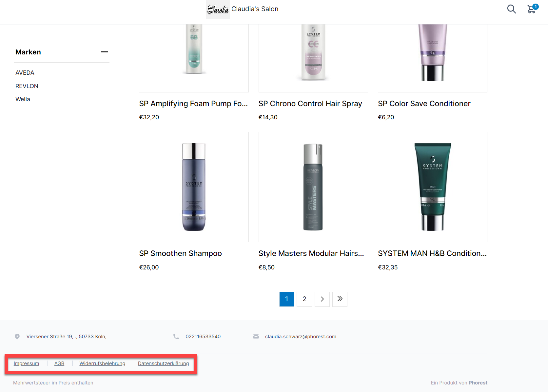Click the Claudia's Salon logo image
The height and width of the screenshot is (392, 548).
coord(218,10)
